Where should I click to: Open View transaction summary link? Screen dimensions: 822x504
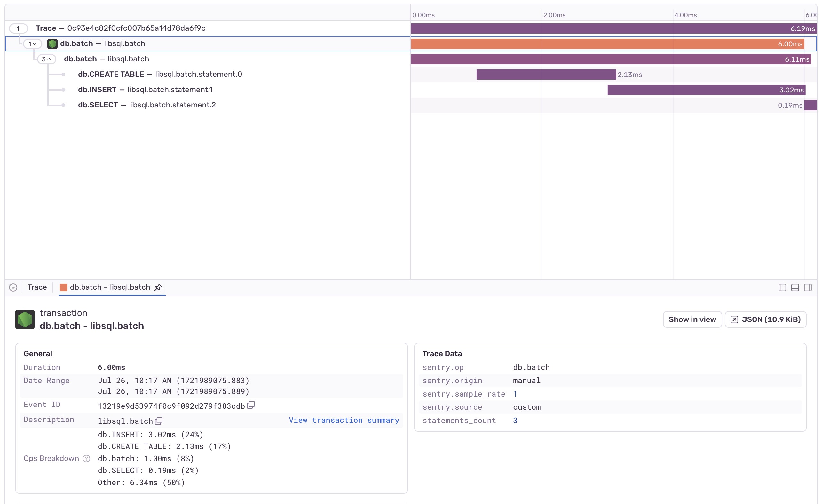point(344,420)
